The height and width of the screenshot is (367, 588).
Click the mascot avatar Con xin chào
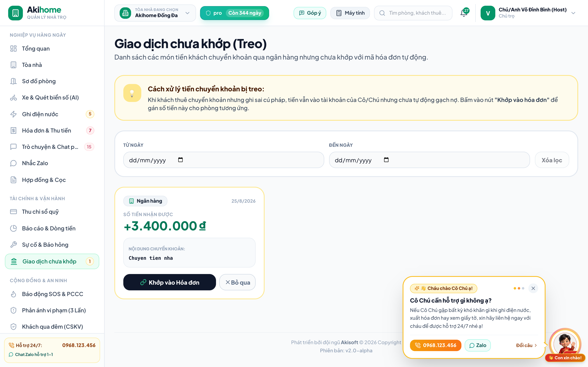coord(565,344)
